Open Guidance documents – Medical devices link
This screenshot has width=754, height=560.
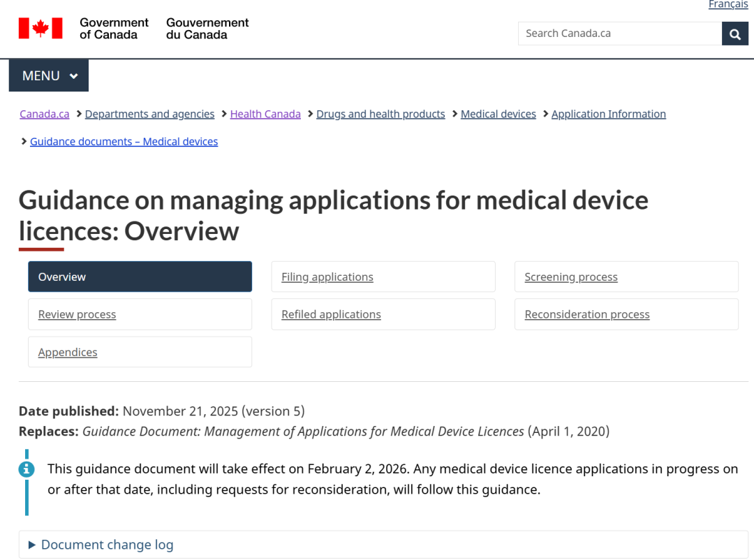(124, 142)
